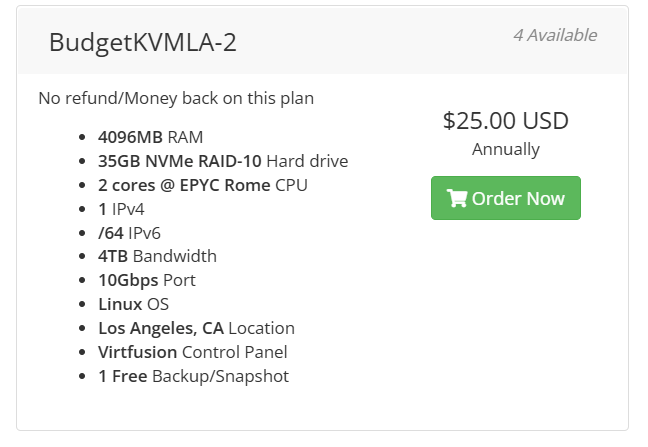Click the 4TB Bandwidth entry

[157, 256]
